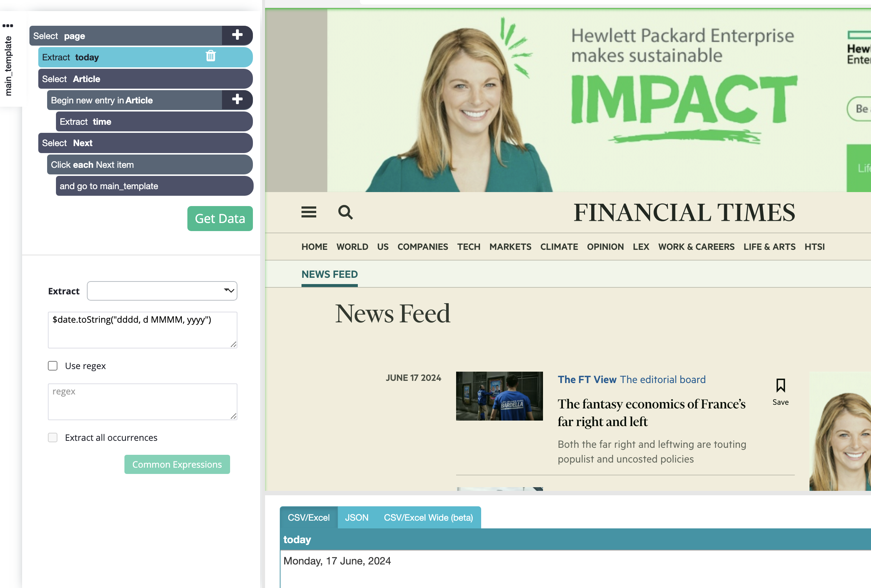The width and height of the screenshot is (871, 588).
Task: Save article with bookmark icon
Action: [x=780, y=386]
